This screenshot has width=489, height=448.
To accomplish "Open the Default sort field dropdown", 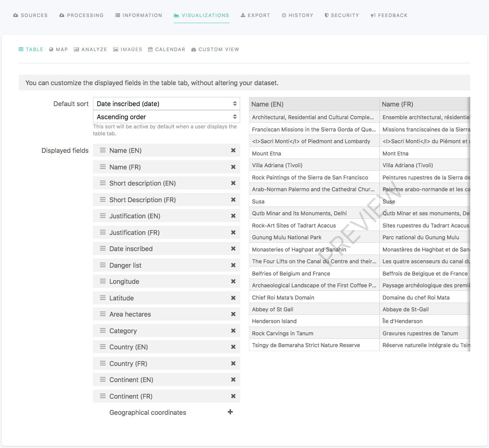I will (x=166, y=104).
